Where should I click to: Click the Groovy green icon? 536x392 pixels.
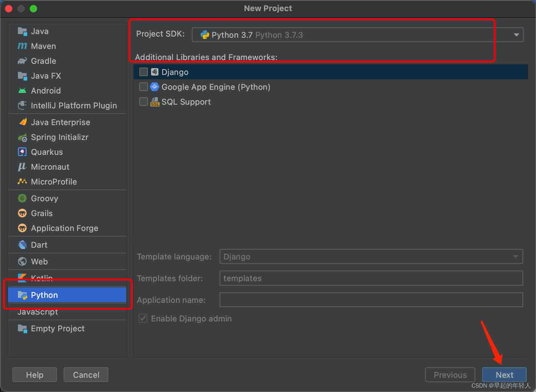point(22,198)
